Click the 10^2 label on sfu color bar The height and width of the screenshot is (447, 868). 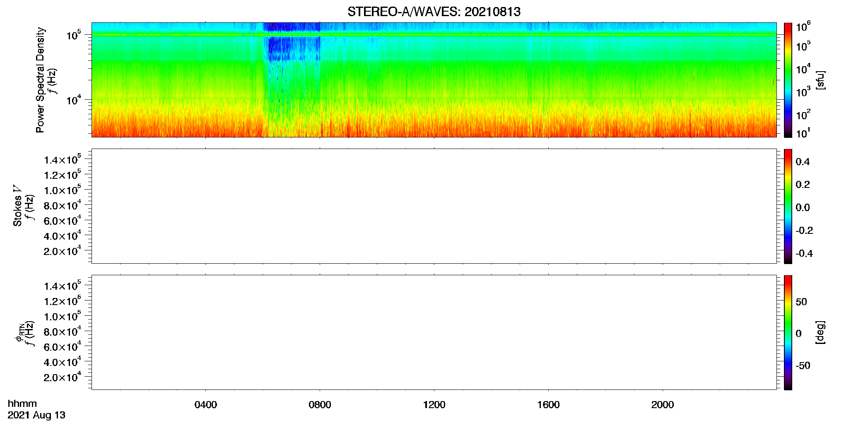click(x=803, y=114)
